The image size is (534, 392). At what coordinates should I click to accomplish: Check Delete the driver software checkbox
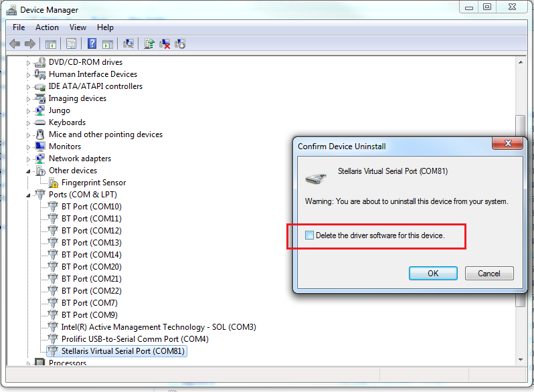pyautogui.click(x=309, y=235)
